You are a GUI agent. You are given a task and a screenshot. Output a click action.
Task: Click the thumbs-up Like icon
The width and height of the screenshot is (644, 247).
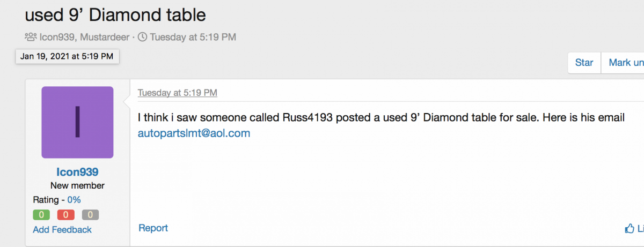630,229
